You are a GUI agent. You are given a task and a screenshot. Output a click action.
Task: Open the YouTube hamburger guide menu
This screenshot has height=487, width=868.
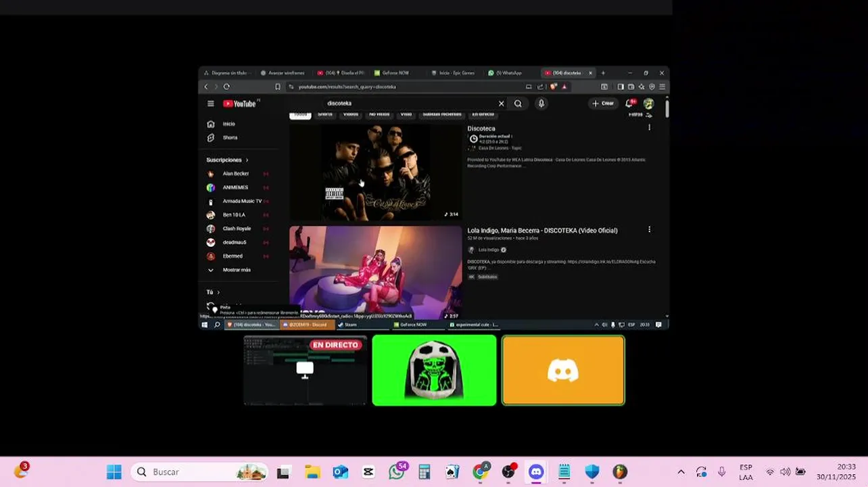tap(210, 103)
